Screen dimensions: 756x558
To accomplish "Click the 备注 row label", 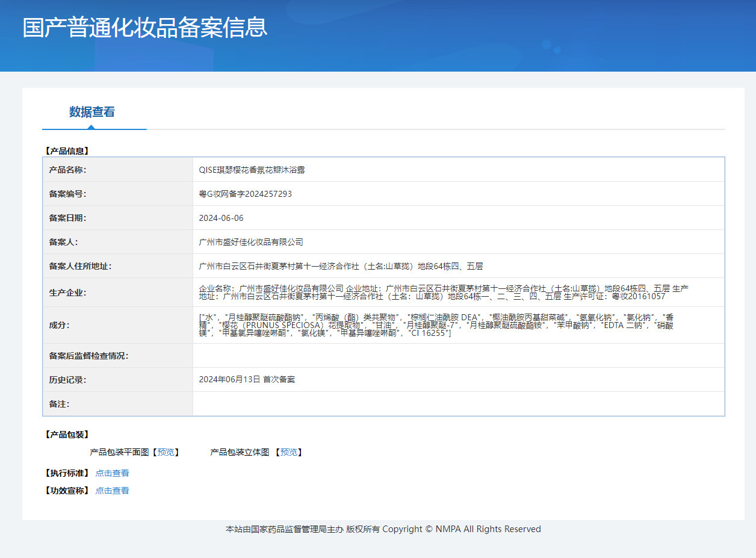I will pos(59,404).
